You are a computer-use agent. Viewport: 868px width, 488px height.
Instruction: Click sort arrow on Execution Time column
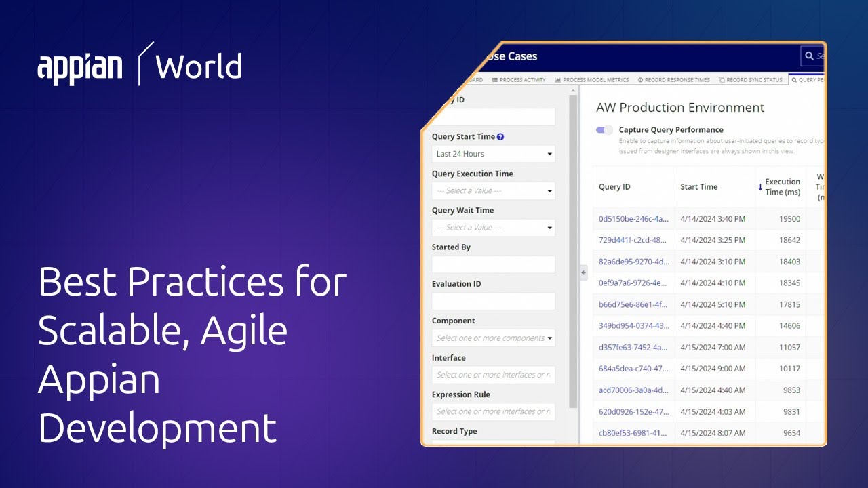(760, 187)
